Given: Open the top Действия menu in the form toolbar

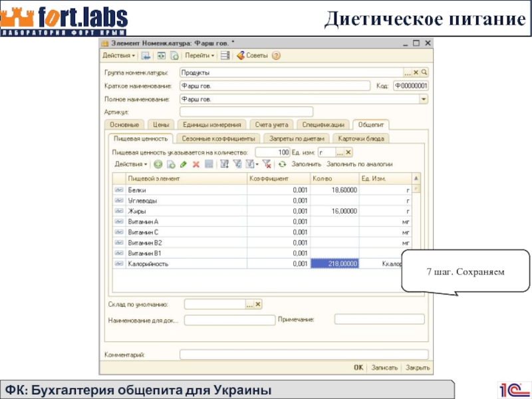Looking at the screenshot, I should tap(119, 55).
